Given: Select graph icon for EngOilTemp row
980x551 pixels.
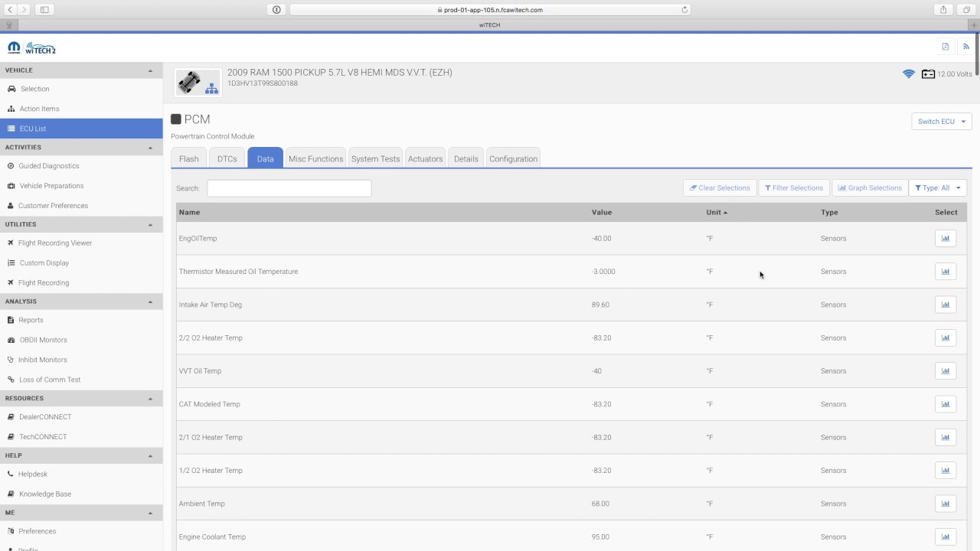Looking at the screenshot, I should pyautogui.click(x=946, y=238).
